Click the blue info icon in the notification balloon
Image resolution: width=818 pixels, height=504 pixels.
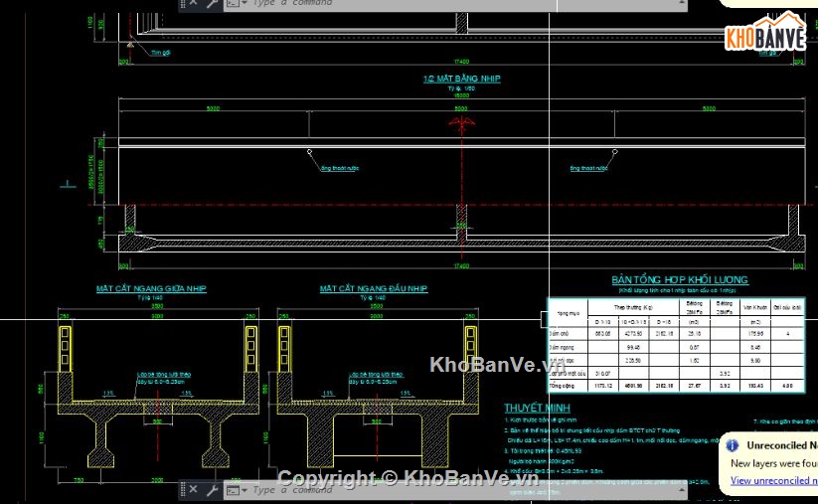coord(732,445)
